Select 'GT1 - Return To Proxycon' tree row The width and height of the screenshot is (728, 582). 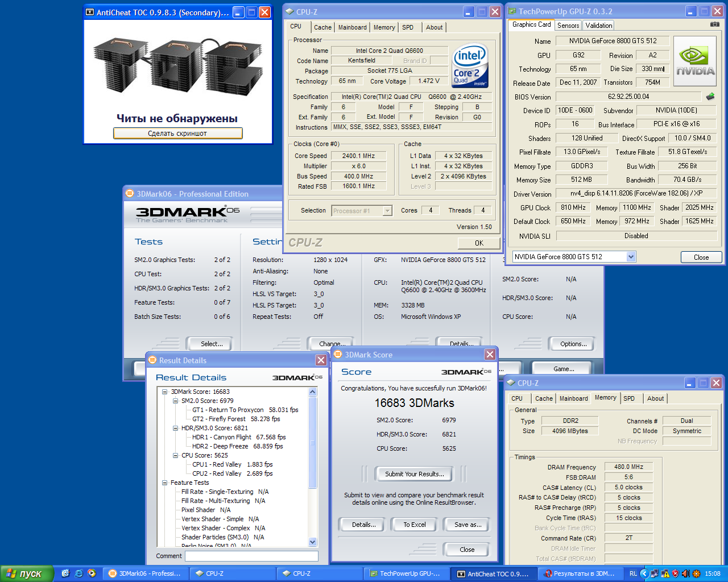(245, 410)
